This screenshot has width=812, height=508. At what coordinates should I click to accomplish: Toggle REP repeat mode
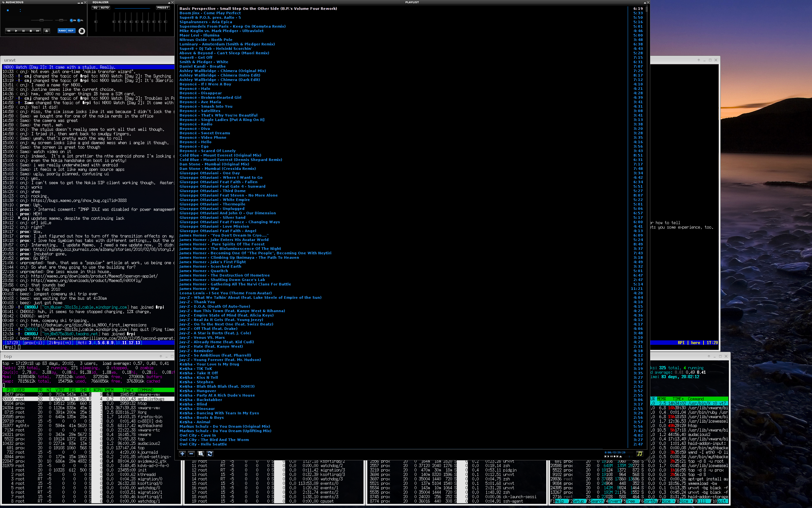tap(71, 30)
